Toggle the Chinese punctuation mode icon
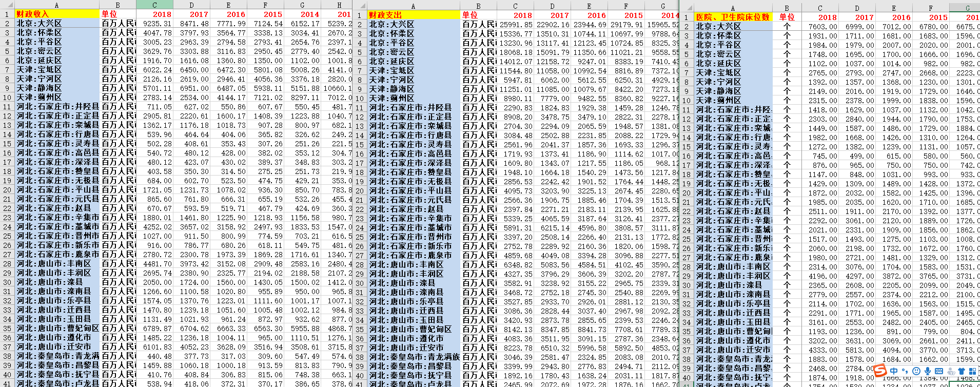Viewport: 980px width, 387px height. 905,371
